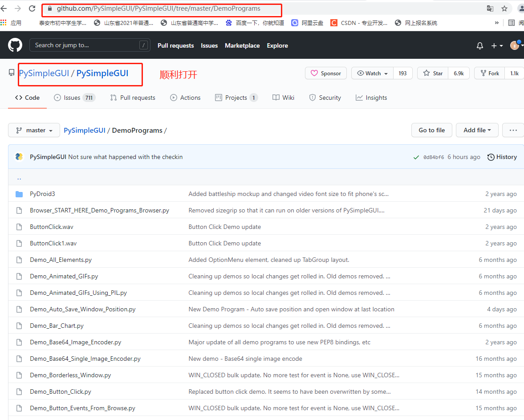
Task: Toggle your user avatar menu
Action: 516,45
